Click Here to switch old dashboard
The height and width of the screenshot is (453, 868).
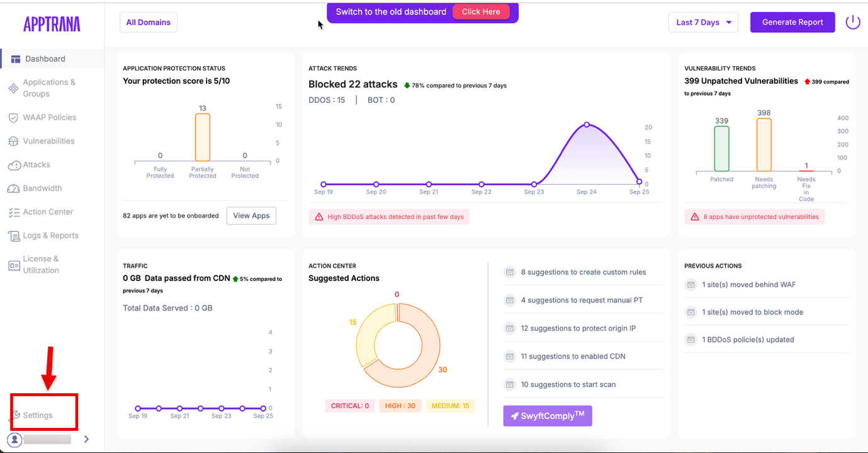481,12
